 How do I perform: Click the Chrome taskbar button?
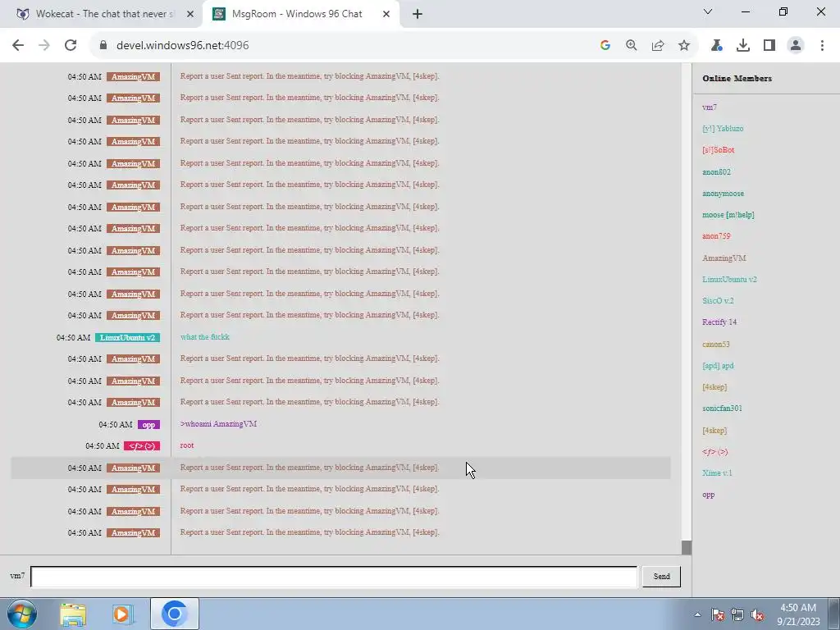pyautogui.click(x=175, y=614)
